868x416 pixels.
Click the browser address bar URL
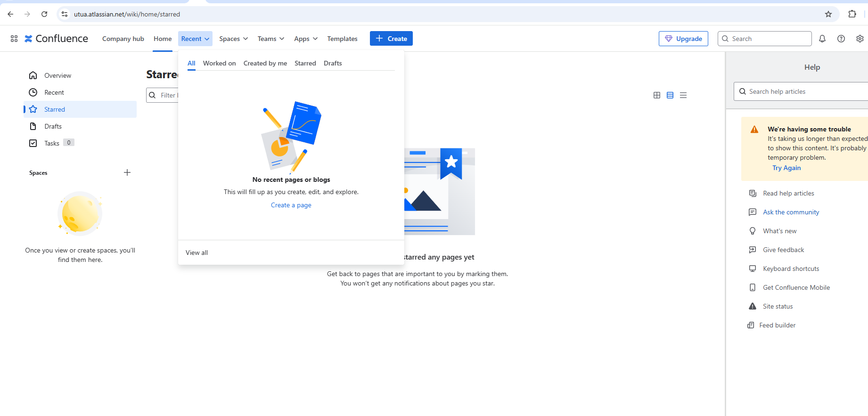[127, 14]
